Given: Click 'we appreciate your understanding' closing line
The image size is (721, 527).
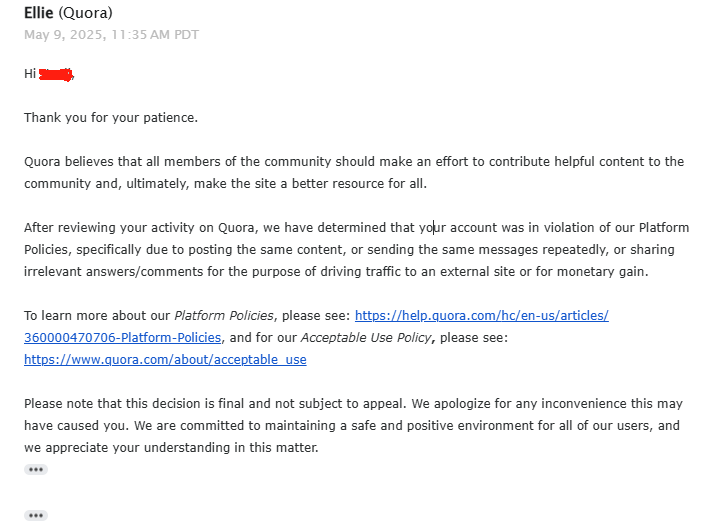Looking at the screenshot, I should (x=171, y=447).
